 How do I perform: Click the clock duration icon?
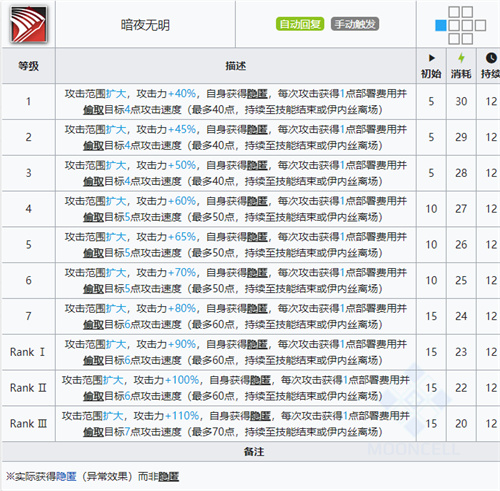[x=491, y=58]
